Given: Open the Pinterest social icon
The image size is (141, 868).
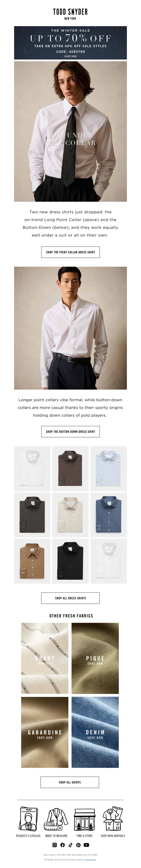Looking at the screenshot, I should coord(78,845).
